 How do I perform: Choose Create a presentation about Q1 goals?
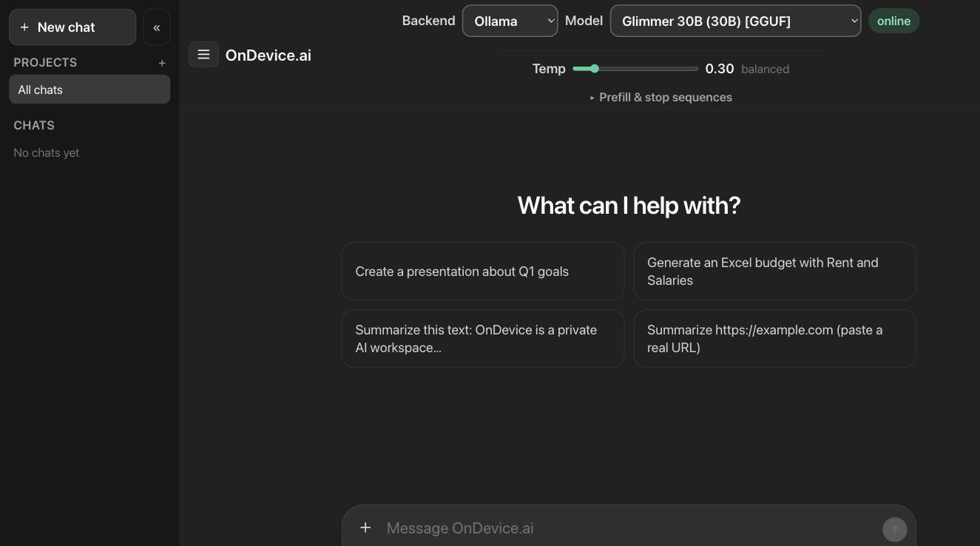[x=483, y=272]
